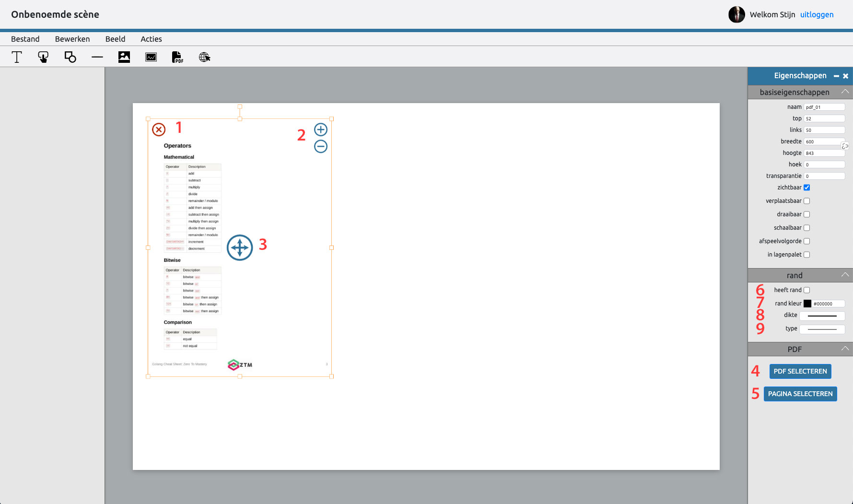Click the red remove PDF icon
Viewport: 853px width, 504px height.
coord(159,129)
